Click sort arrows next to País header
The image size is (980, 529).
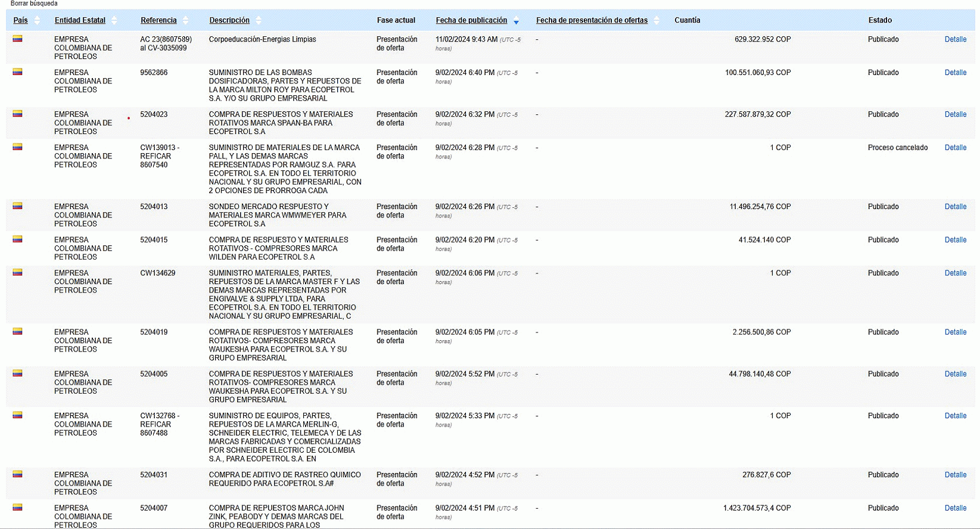[37, 20]
